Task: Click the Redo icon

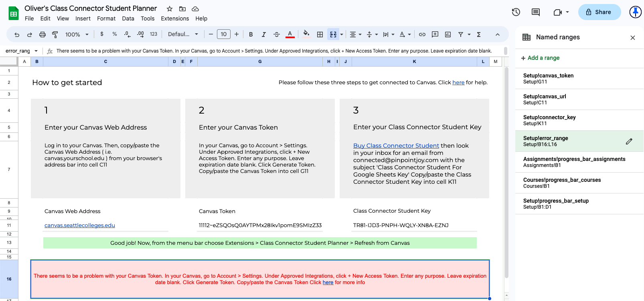Action: pos(30,35)
